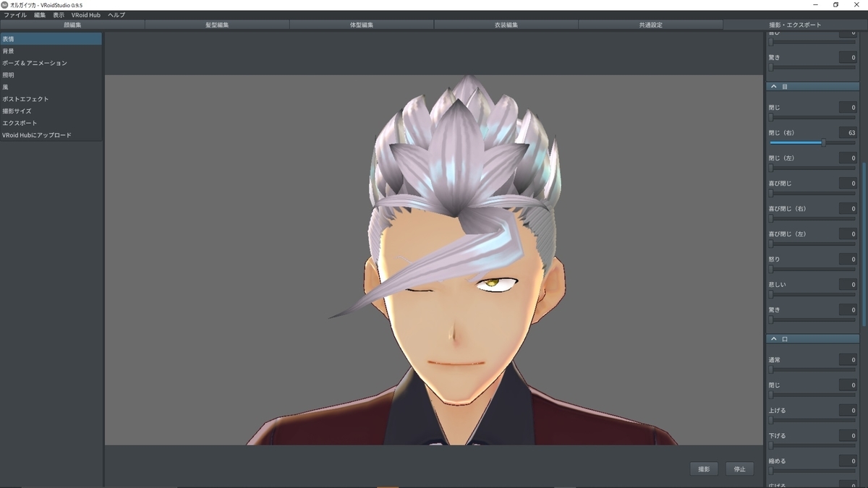Click the 怒り value field

[x=848, y=259]
